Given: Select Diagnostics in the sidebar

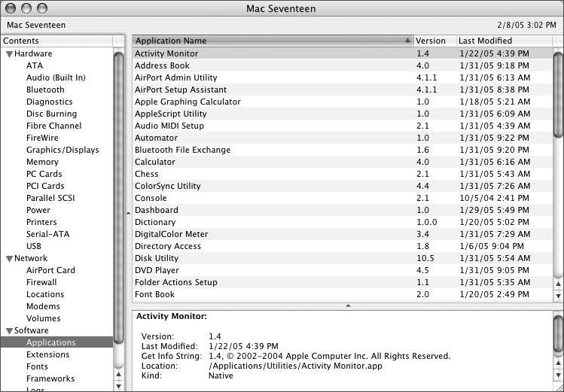Looking at the screenshot, I should tap(49, 102).
